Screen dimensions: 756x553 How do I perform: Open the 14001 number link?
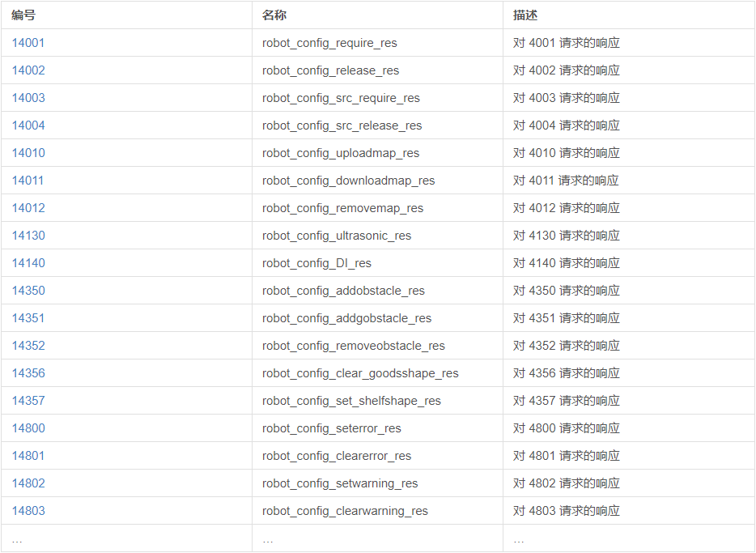pos(28,43)
